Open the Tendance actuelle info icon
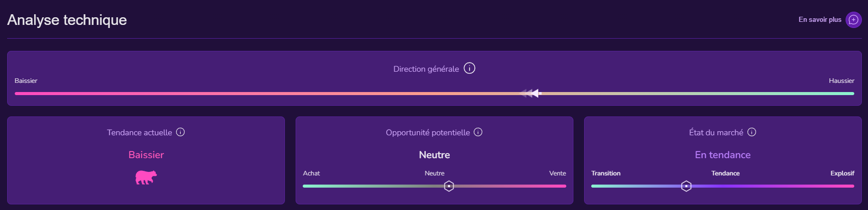 pos(181,132)
